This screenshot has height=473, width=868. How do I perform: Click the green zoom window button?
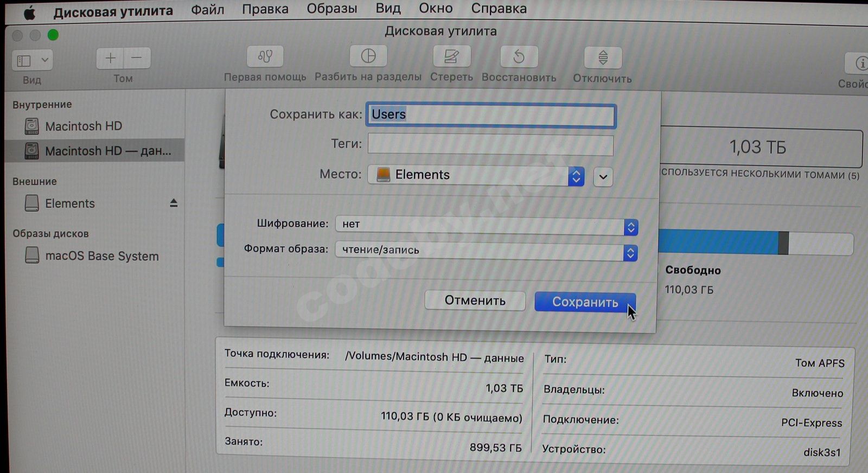pos(53,35)
